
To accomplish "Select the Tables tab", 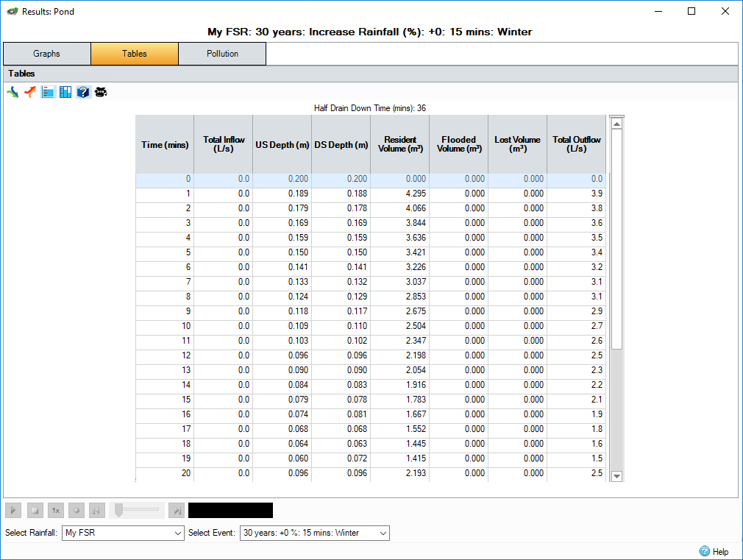I will [135, 54].
